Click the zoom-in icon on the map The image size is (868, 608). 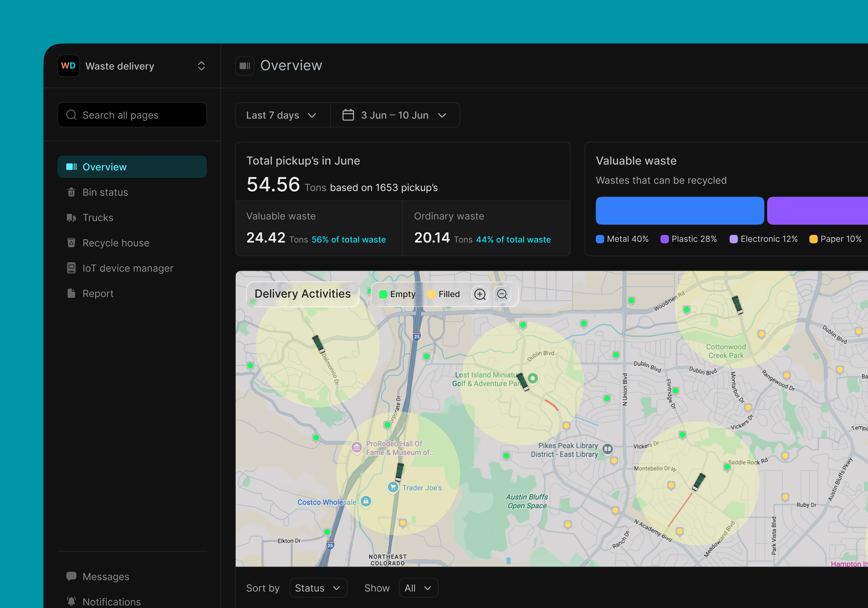[x=480, y=294]
